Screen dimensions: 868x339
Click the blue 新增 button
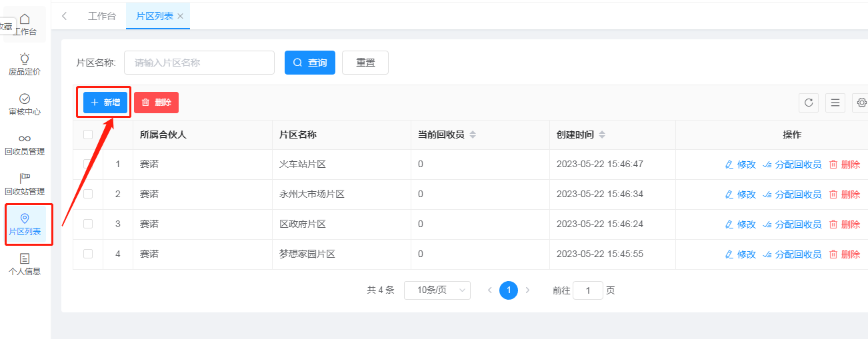pos(105,103)
